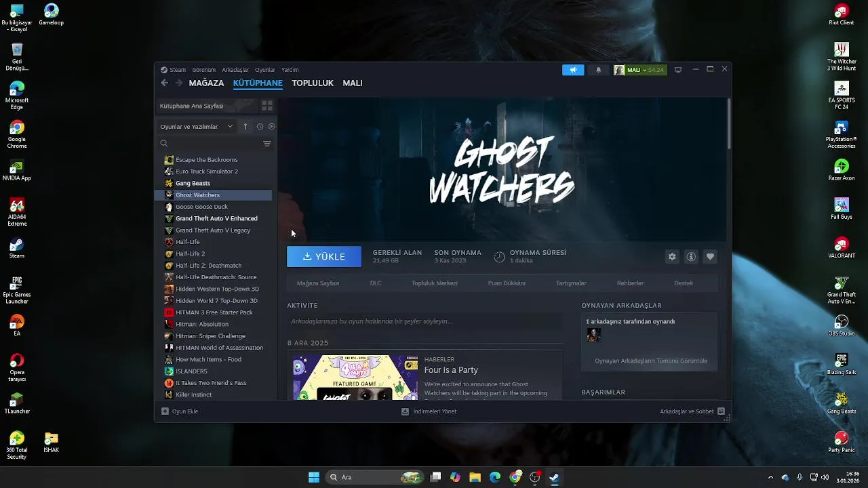Image resolution: width=868 pixels, height=488 pixels.
Task: Open Puan Dükkânı link
Action: point(507,283)
